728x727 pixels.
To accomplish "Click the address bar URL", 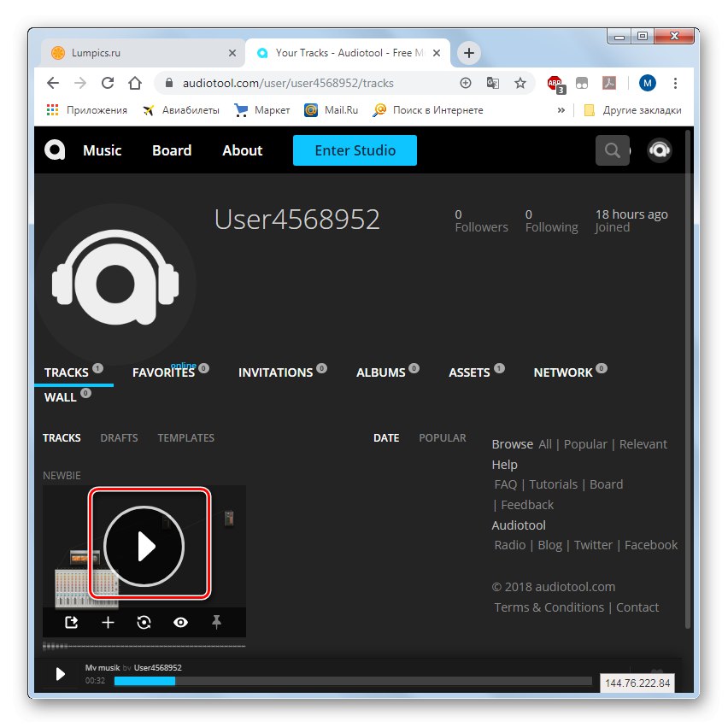I will 288,83.
